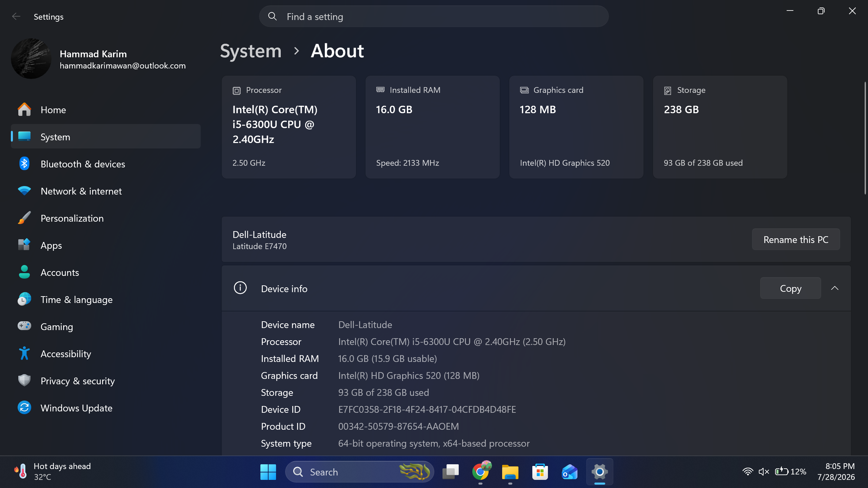Go back with the back arrow
This screenshot has height=488, width=868.
tap(16, 16)
